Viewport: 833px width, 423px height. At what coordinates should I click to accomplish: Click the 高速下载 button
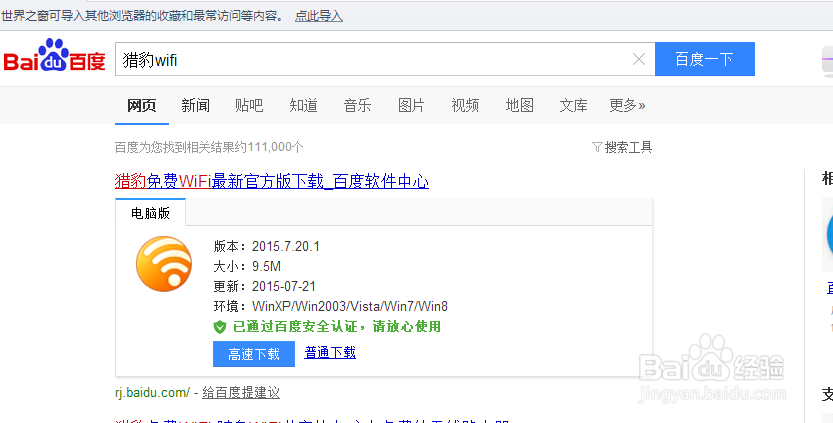click(254, 354)
